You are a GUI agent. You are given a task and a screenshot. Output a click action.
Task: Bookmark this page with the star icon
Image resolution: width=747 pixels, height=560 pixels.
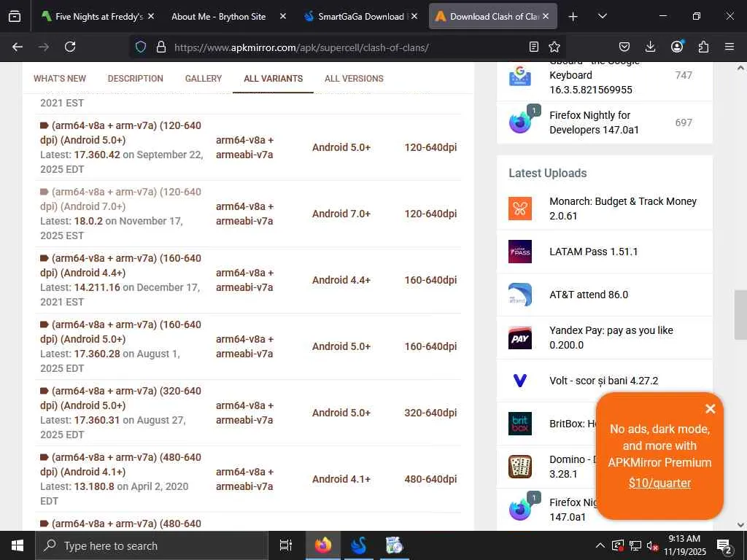tap(554, 47)
